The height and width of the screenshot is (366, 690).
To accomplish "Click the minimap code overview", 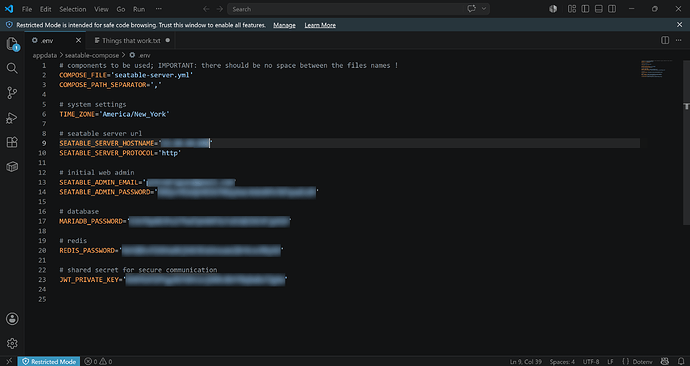I will tap(657, 69).
